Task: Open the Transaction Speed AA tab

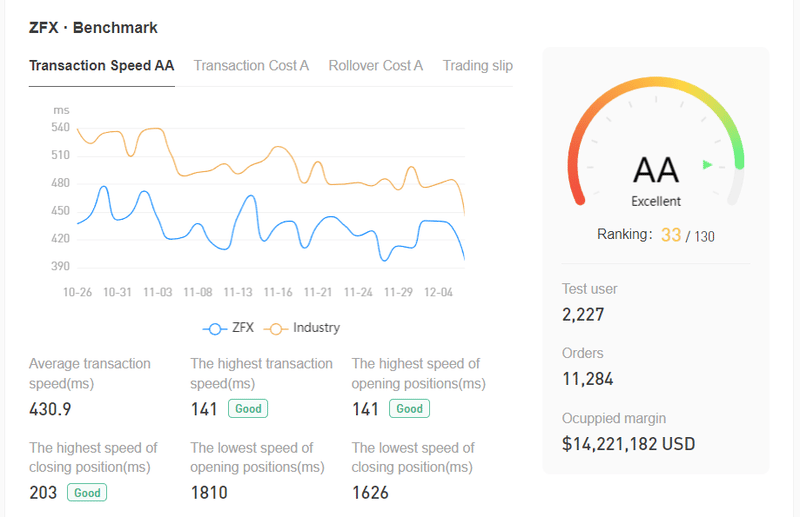Action: (102, 66)
